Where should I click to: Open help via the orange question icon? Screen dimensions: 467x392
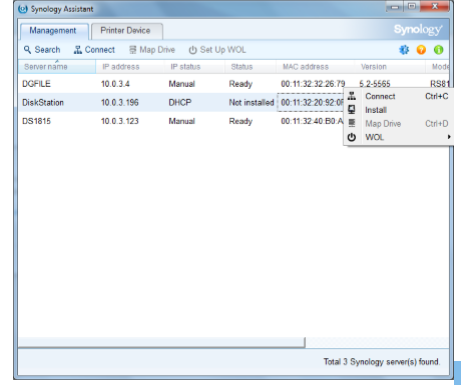[x=421, y=50]
